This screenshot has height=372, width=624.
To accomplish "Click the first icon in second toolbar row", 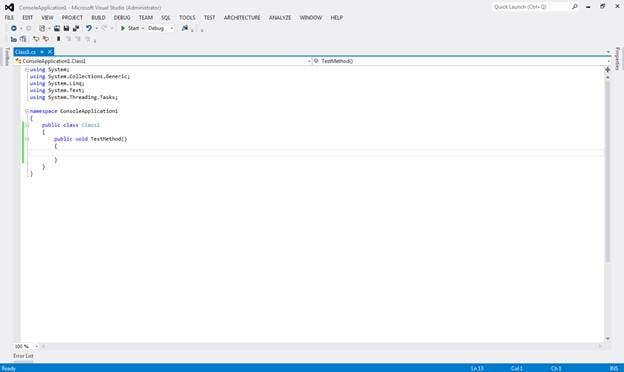I will tap(14, 39).
